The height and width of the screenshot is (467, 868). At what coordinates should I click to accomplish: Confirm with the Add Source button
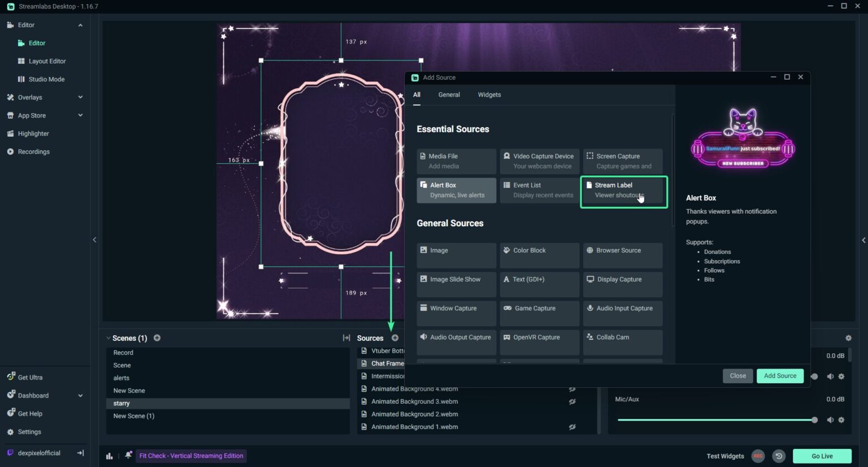tap(780, 375)
